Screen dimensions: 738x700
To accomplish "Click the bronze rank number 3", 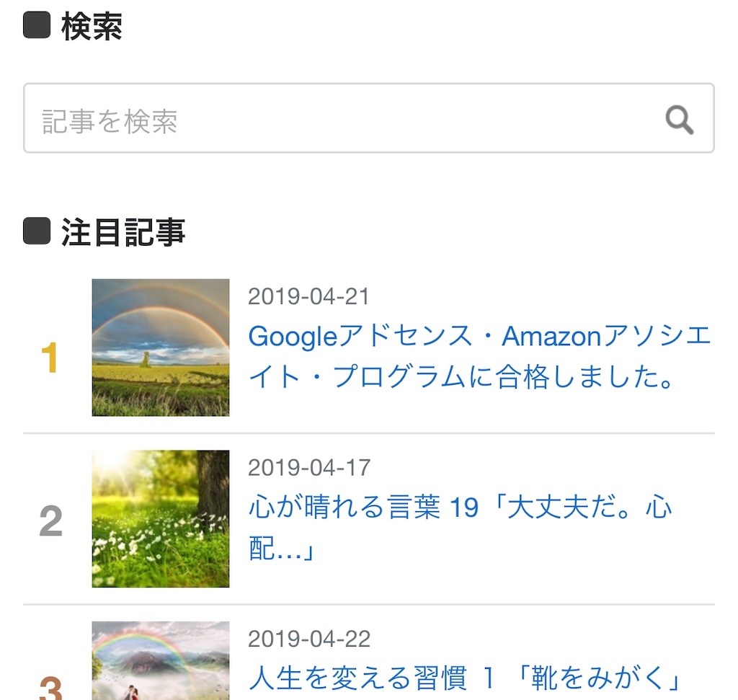I will (50, 685).
